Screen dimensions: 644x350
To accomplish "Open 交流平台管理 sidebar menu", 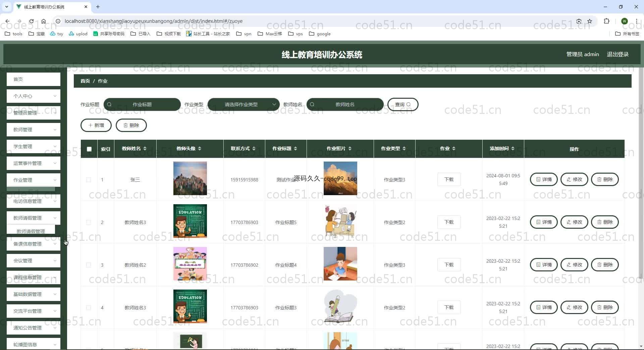I will point(34,311).
